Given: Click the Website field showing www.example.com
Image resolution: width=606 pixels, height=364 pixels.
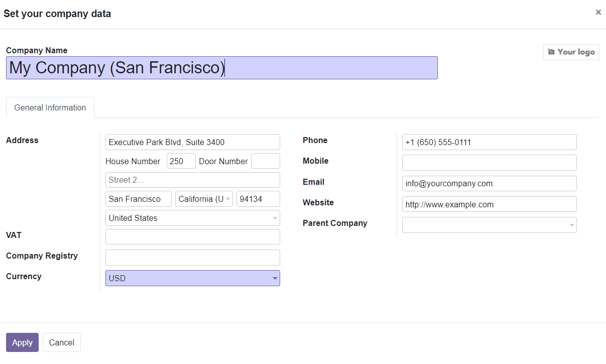Looking at the screenshot, I should [x=489, y=204].
